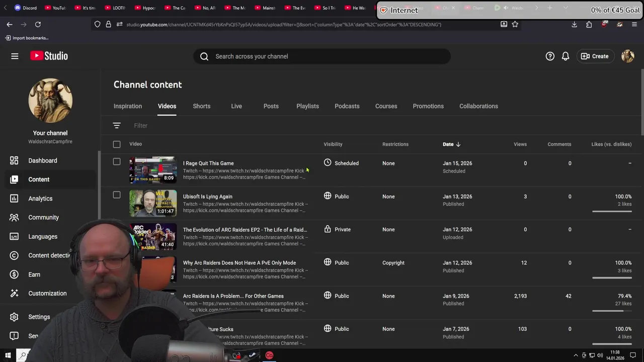This screenshot has width=644, height=362.
Task: Tick the select-all videos checkbox
Action: click(x=117, y=144)
